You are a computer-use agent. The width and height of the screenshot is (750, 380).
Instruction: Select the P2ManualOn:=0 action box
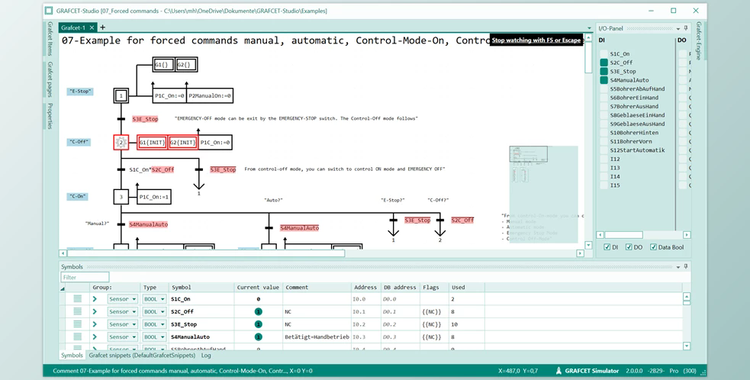click(x=210, y=96)
